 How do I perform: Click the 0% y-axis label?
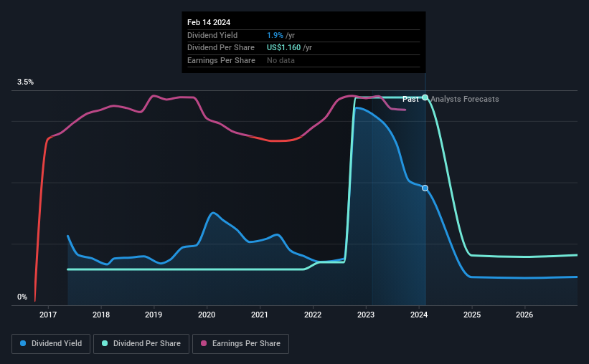(22, 297)
